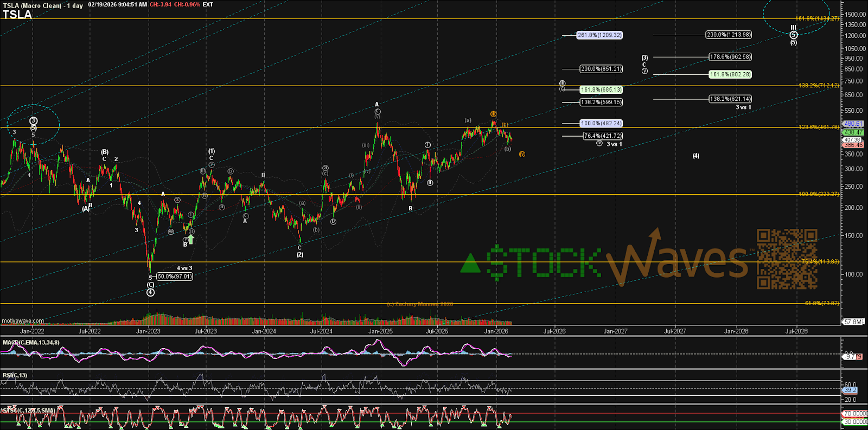Click the 57.8M volume axis tag
The width and height of the screenshot is (868, 430).
click(853, 322)
